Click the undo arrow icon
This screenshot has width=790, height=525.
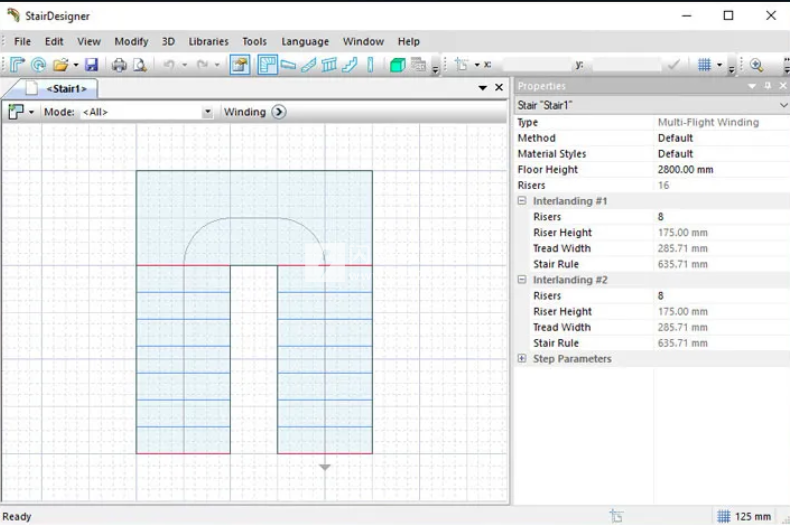click(x=169, y=64)
